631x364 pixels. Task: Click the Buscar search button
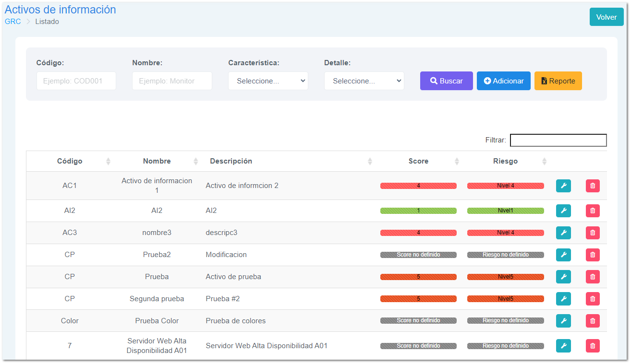(447, 81)
